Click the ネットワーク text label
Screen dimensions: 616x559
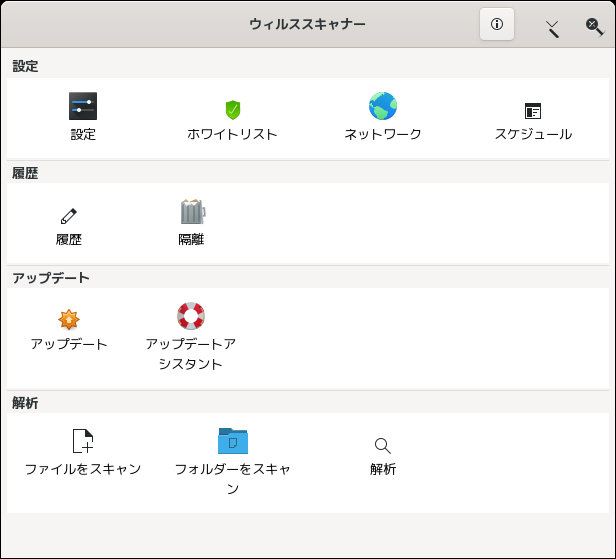click(383, 134)
